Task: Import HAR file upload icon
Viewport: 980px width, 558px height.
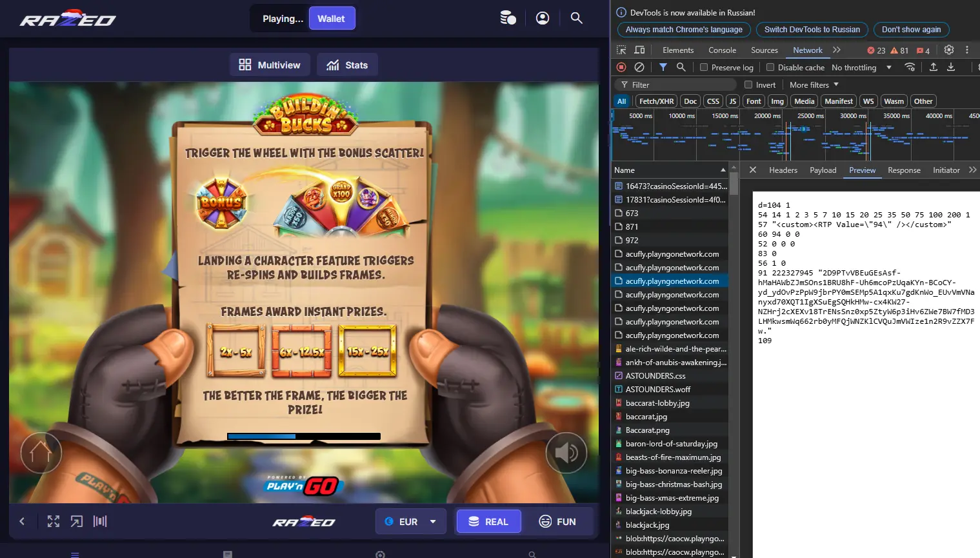Action: click(933, 67)
